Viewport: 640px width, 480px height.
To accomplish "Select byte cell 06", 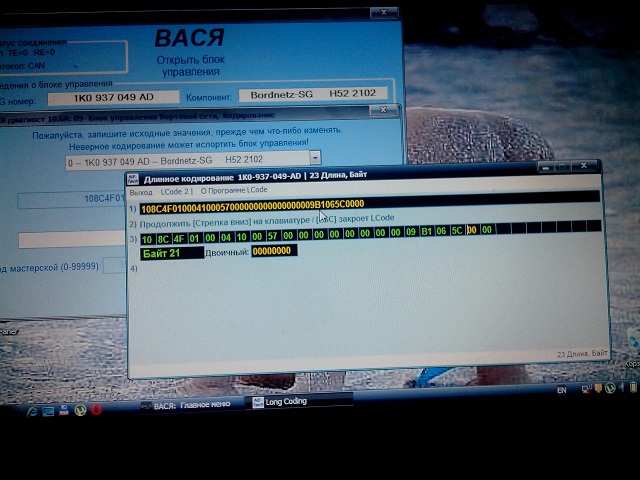I will tap(441, 231).
